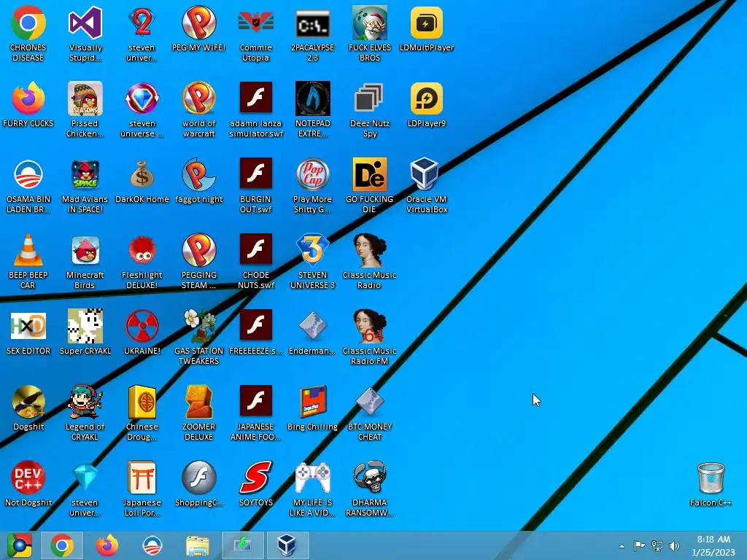Open the Start menu button
The height and width of the screenshot is (560, 747).
(x=19, y=545)
